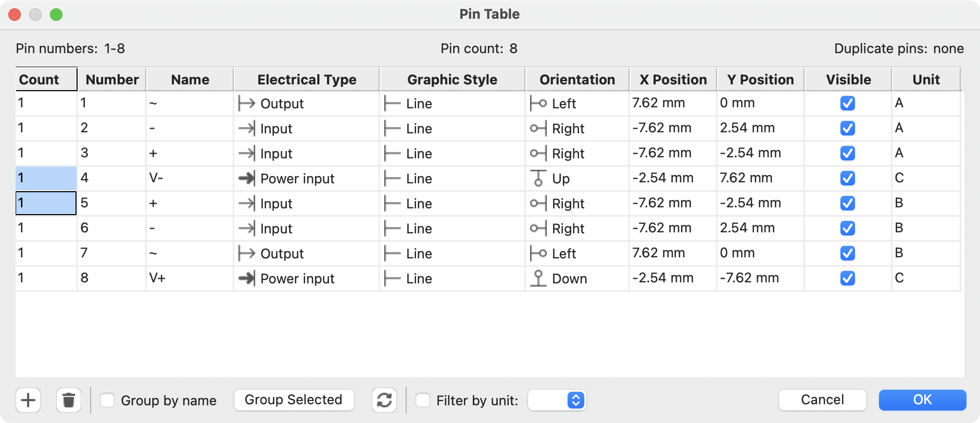Select the Name cell containing V+
Image resolution: width=980 pixels, height=423 pixels.
(189, 279)
